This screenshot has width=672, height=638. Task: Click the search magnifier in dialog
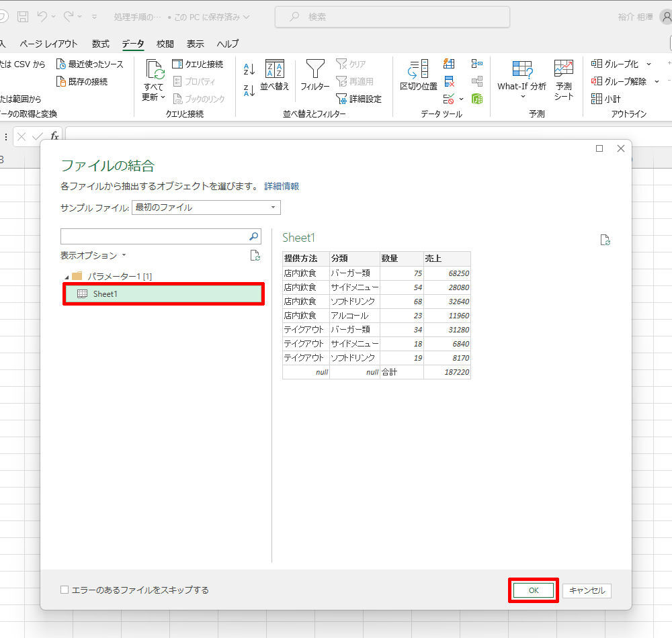(253, 236)
